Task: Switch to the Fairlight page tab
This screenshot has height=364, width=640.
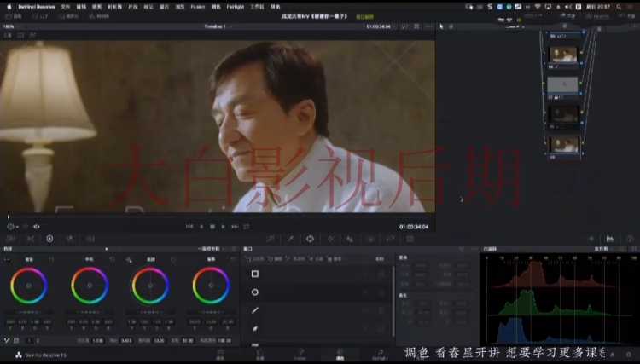Action: click(380, 355)
